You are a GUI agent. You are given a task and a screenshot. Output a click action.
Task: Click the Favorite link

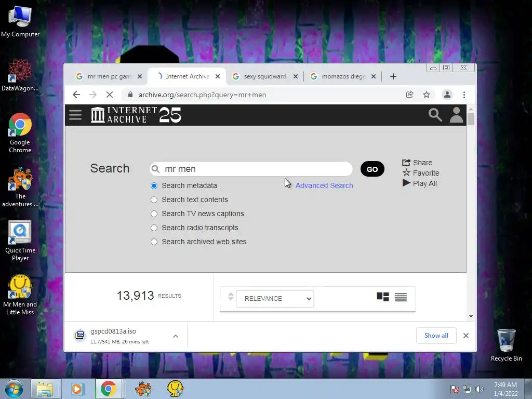[x=421, y=173]
